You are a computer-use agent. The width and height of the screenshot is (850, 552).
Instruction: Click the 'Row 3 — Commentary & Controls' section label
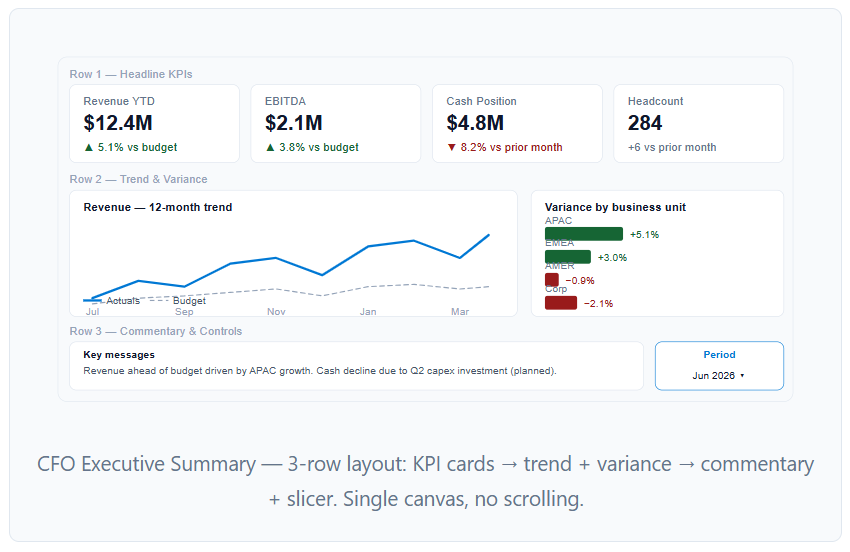[156, 331]
